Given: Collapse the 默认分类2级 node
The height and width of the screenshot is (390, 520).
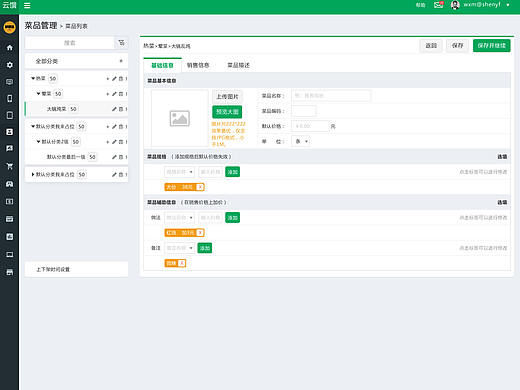Looking at the screenshot, I should pos(38,142).
